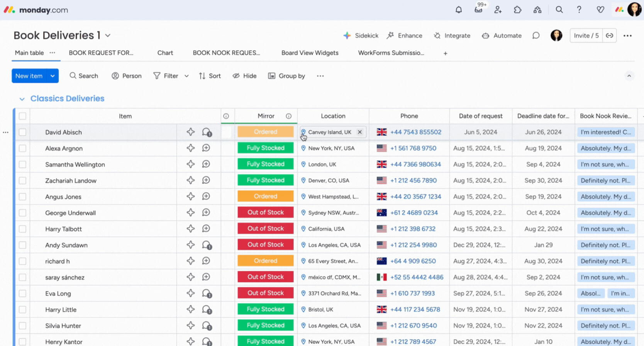644x346 pixels.
Task: Collapse the board header chevron
Action: coord(629,76)
